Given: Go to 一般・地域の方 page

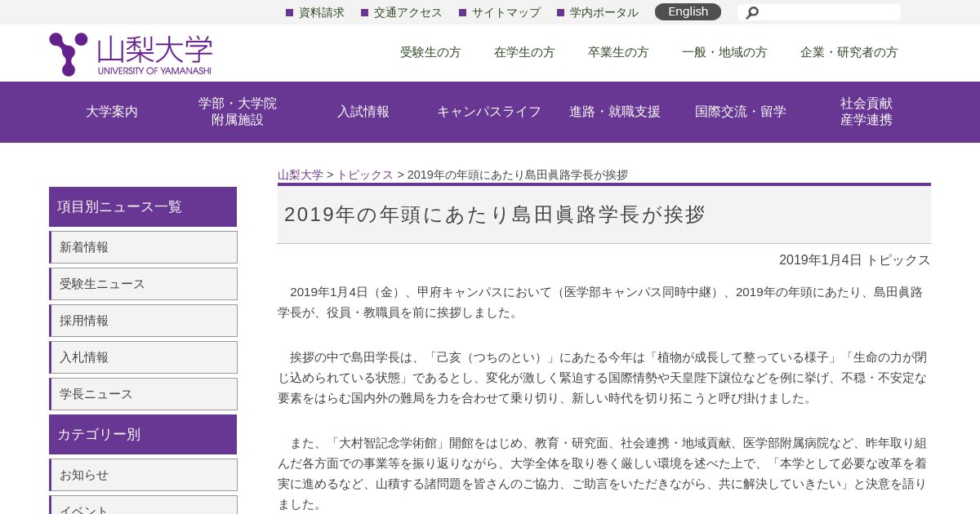Looking at the screenshot, I should [724, 52].
